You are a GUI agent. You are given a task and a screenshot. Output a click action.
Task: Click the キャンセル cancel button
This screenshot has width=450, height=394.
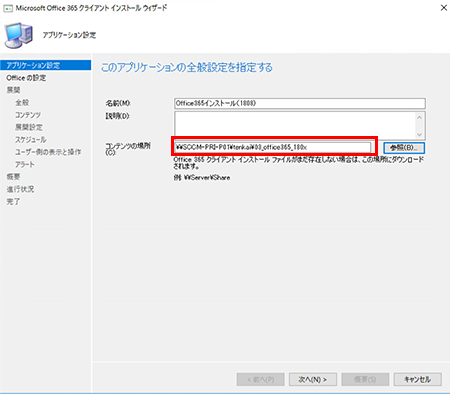[418, 379]
